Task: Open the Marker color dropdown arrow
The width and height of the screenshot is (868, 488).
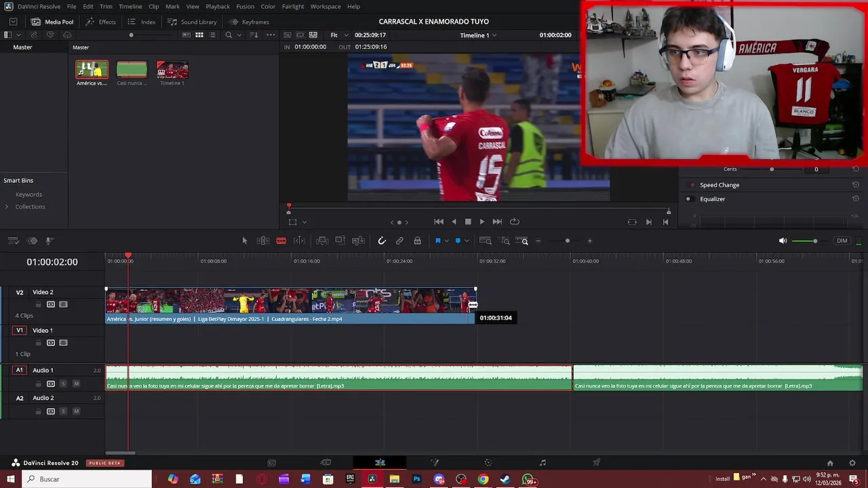Action: pyautogui.click(x=467, y=241)
